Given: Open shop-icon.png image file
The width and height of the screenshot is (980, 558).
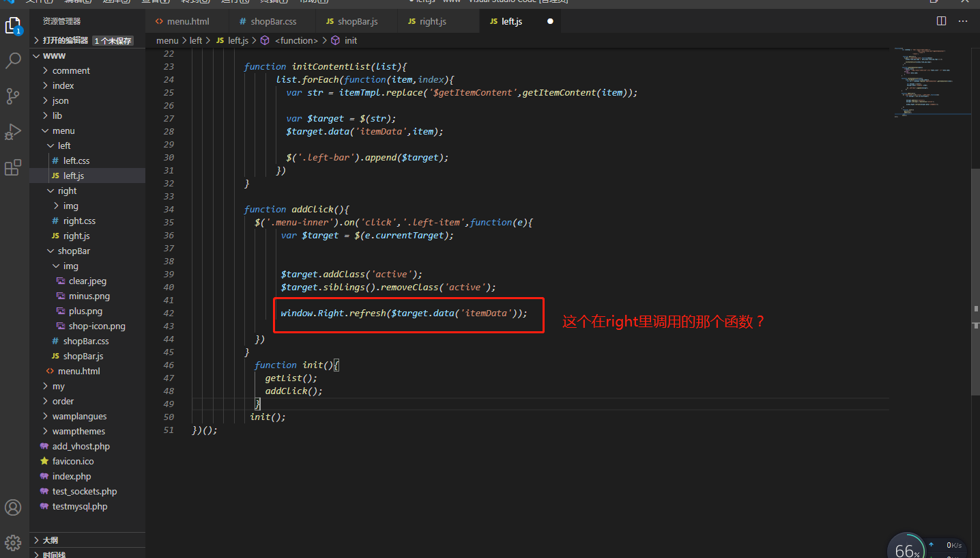Looking at the screenshot, I should click(x=87, y=326).
